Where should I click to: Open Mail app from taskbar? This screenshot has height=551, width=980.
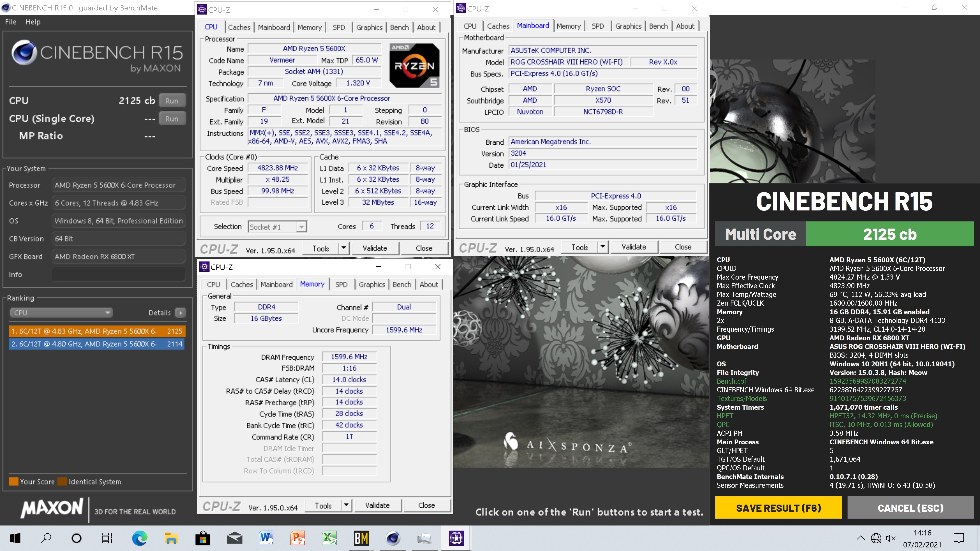coord(235,538)
